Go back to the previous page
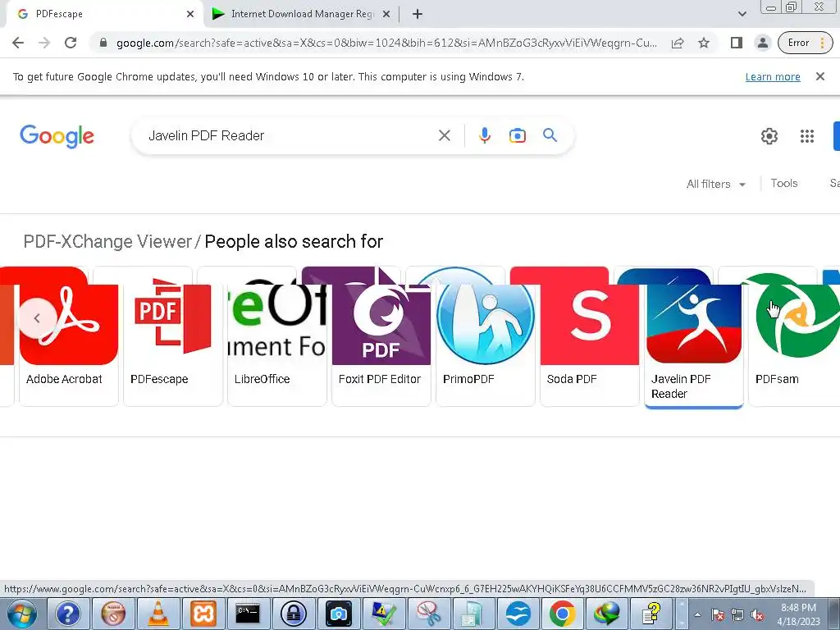Viewport: 840px width, 630px height. point(18,43)
